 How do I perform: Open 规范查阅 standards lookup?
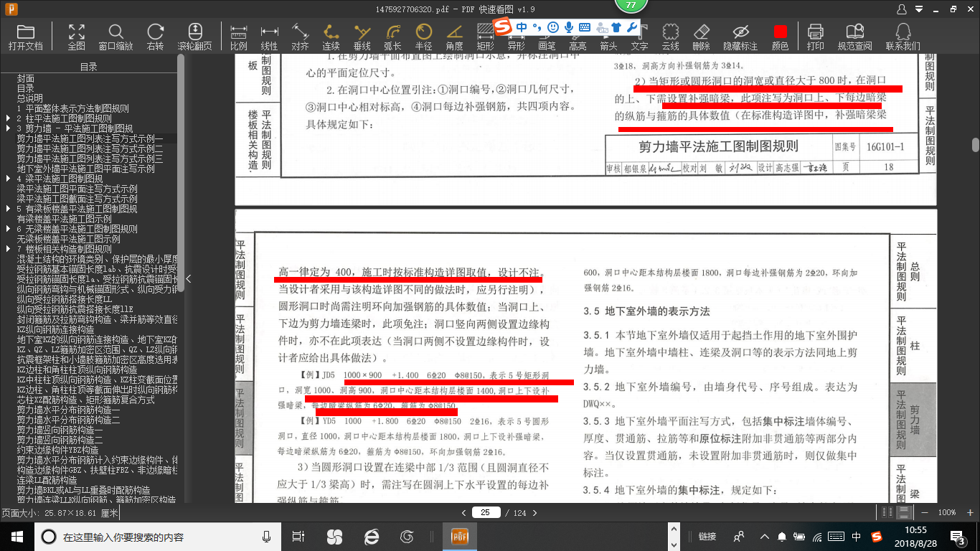[x=854, y=37]
